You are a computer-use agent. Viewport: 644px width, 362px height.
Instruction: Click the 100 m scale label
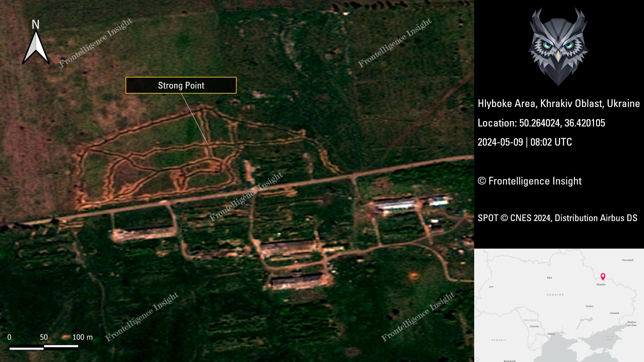pyautogui.click(x=83, y=337)
